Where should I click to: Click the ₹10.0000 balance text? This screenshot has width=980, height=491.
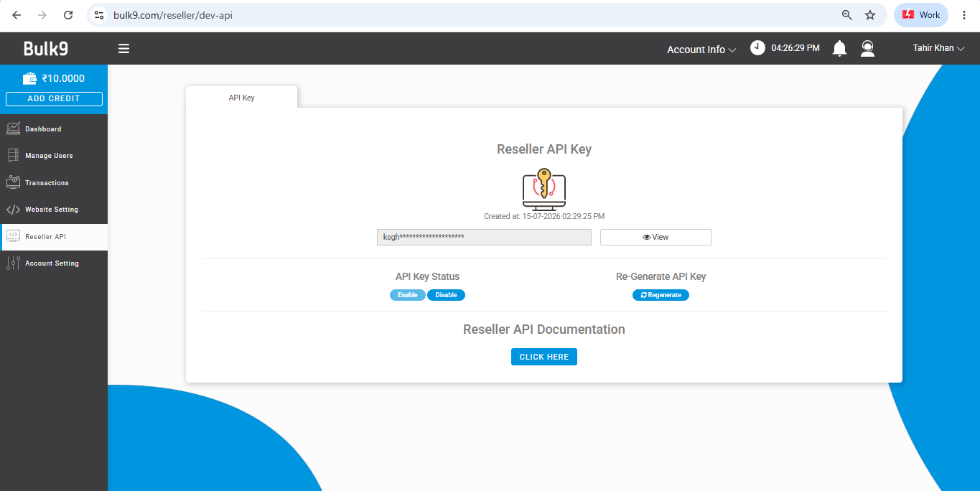click(63, 79)
